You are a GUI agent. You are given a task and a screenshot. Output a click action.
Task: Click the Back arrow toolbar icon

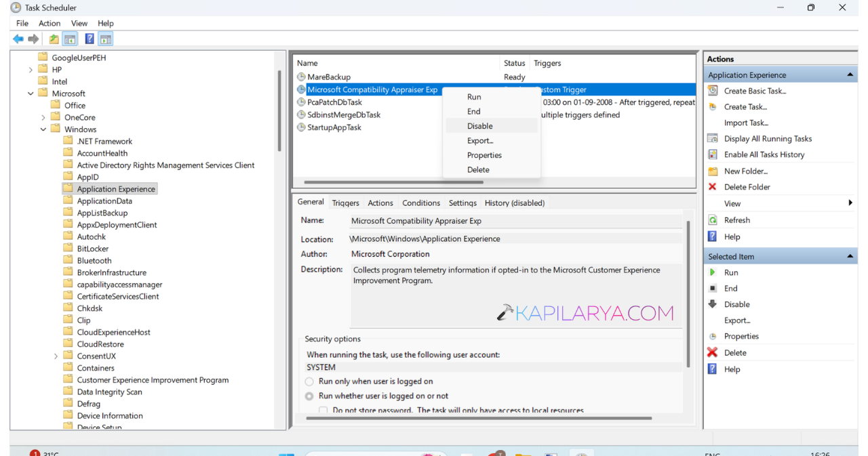pos(18,39)
